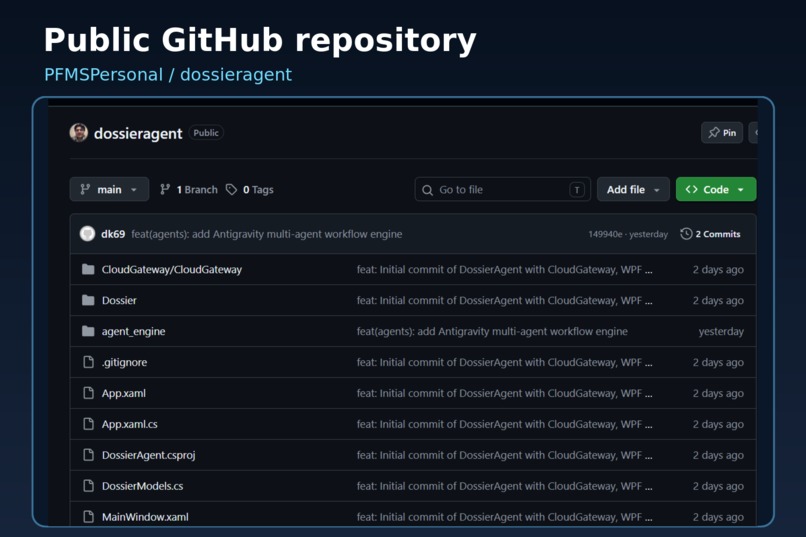The width and height of the screenshot is (806, 537).
Task: Click the MainWindow.xaml file icon
Action: pyautogui.click(x=88, y=516)
